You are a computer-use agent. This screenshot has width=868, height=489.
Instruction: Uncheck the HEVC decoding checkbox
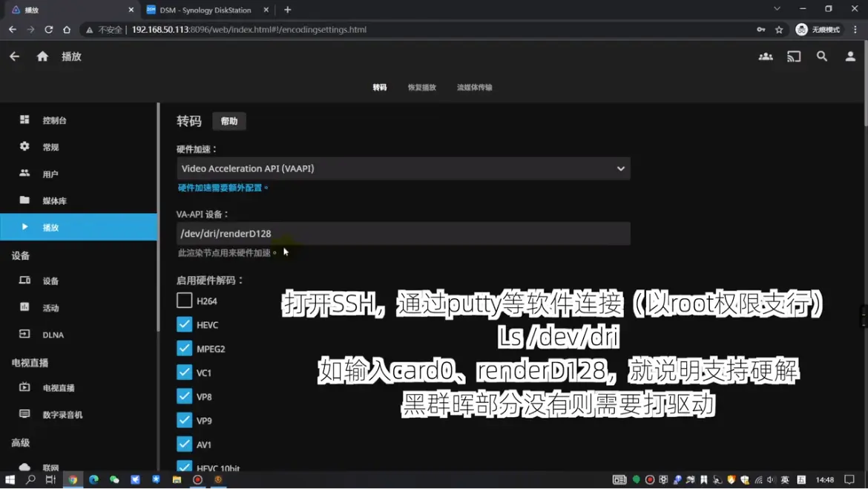click(x=185, y=324)
